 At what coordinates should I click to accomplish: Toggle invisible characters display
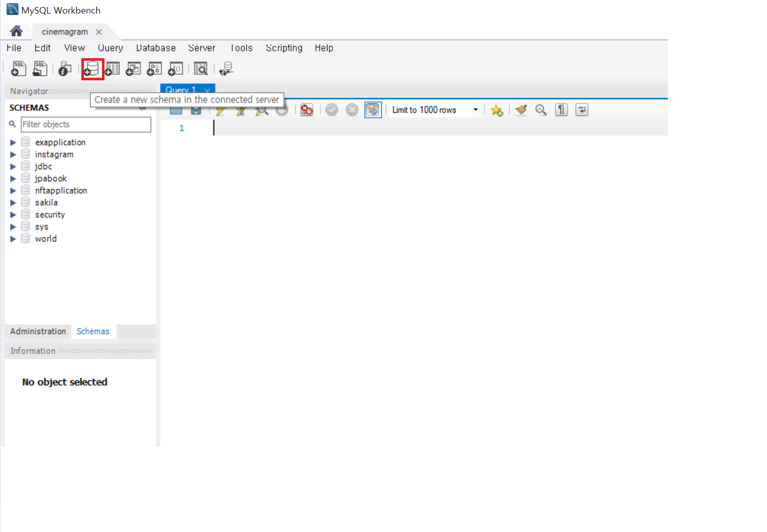pyautogui.click(x=562, y=110)
